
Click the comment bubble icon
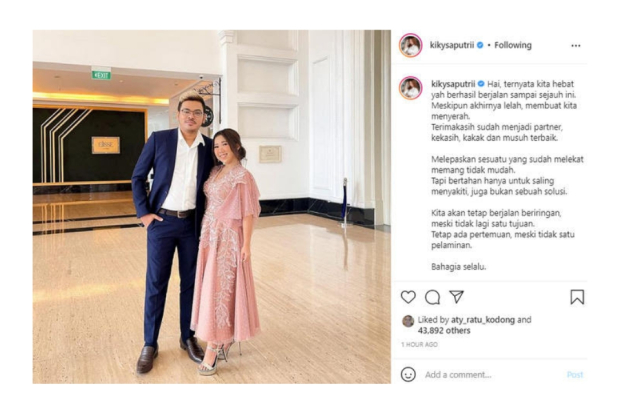tap(432, 297)
